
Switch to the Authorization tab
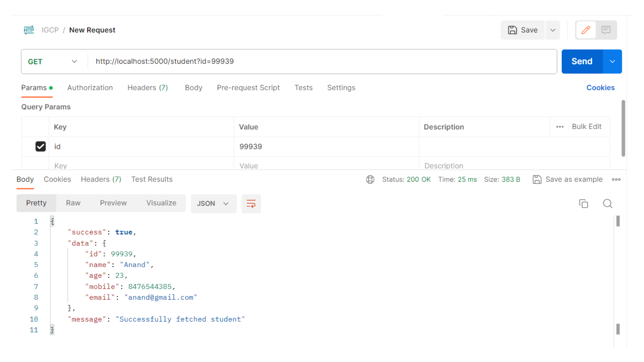[x=90, y=87]
